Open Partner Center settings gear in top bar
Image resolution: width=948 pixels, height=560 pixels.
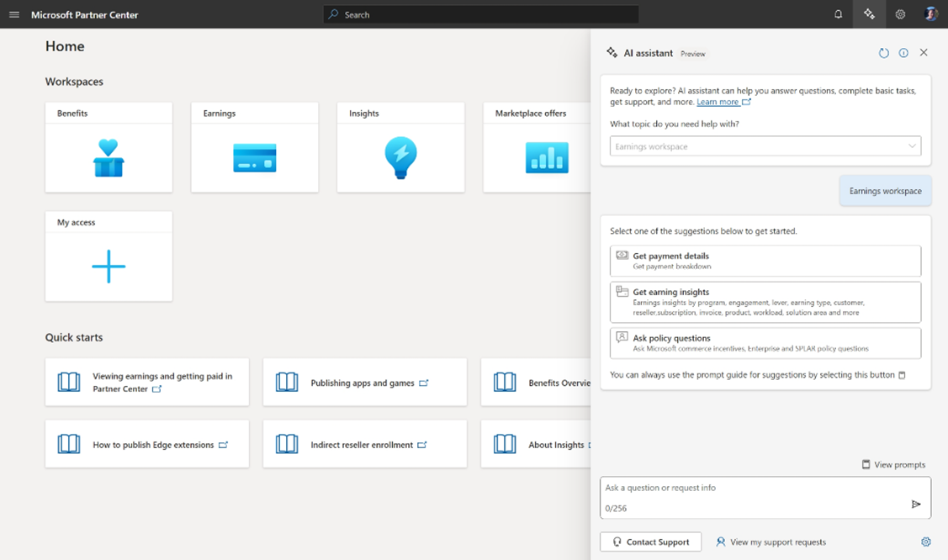click(899, 14)
